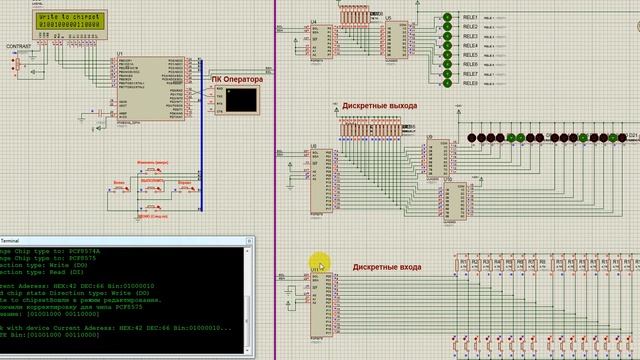Click the resistor pack above U8
Screen dimensions: 640x360
[371, 130]
